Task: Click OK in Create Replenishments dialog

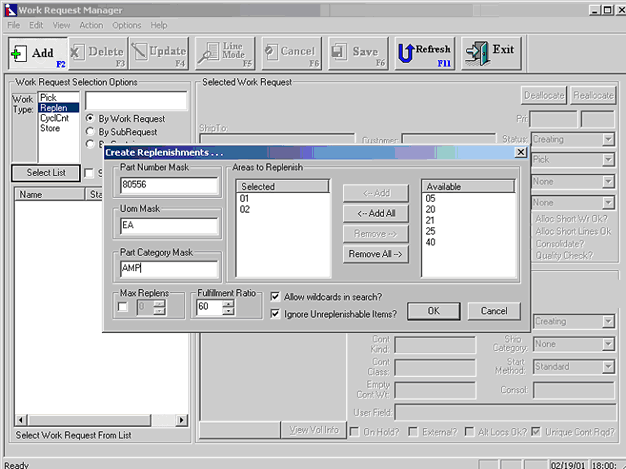Action: (x=434, y=311)
